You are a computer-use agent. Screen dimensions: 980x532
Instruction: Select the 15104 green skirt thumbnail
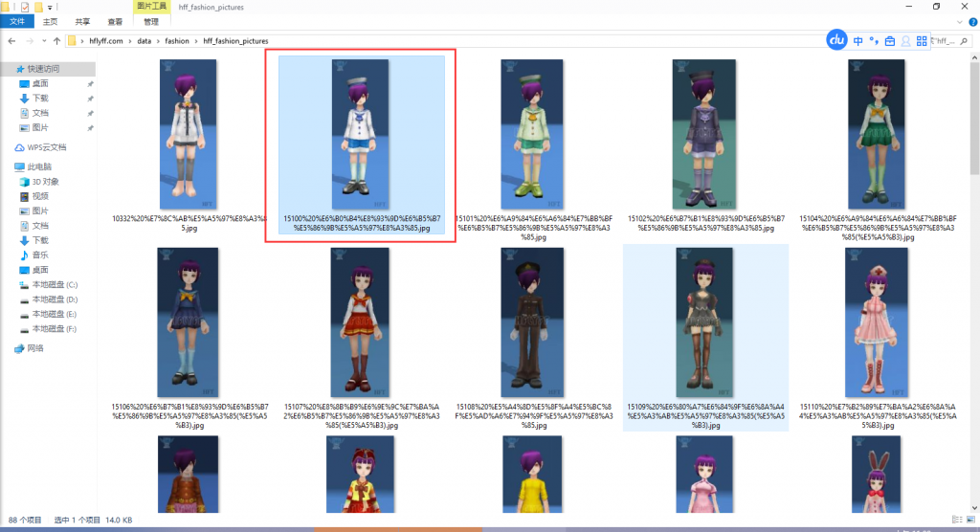tap(877, 134)
